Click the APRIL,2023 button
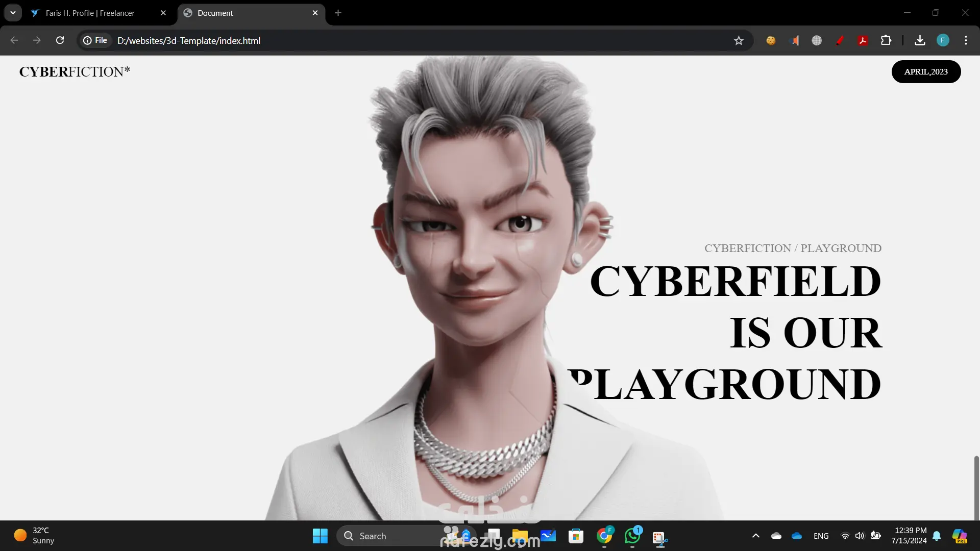 click(x=926, y=72)
